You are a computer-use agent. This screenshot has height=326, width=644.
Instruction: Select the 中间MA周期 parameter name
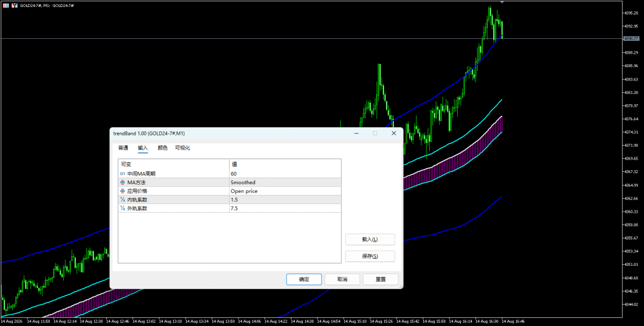point(142,174)
